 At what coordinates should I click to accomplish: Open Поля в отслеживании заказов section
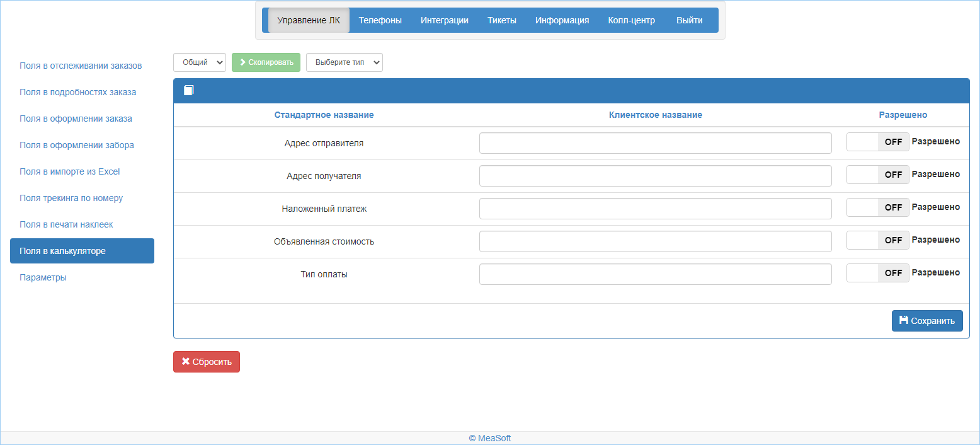tap(82, 66)
